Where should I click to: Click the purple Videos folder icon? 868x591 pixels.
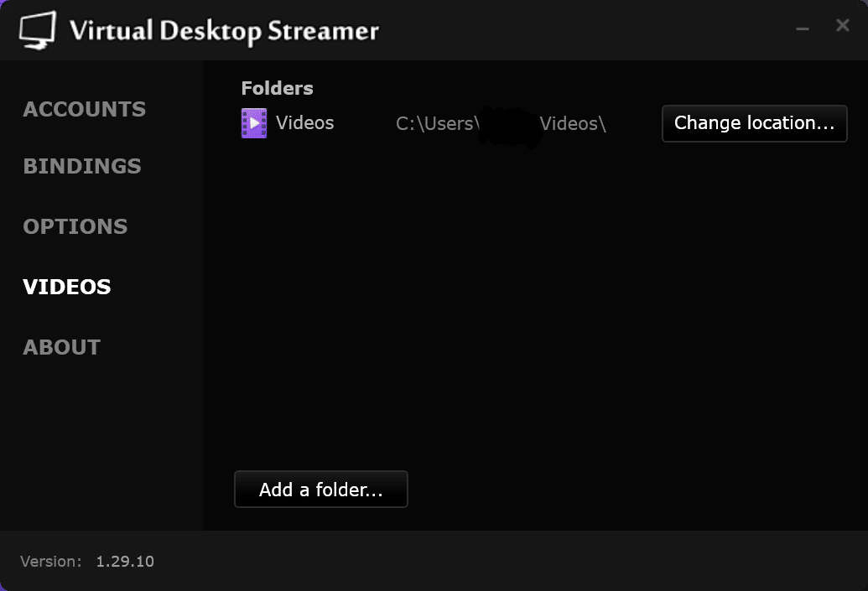tap(254, 123)
